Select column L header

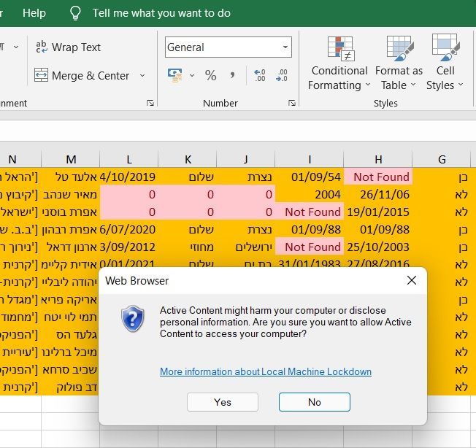click(x=129, y=159)
